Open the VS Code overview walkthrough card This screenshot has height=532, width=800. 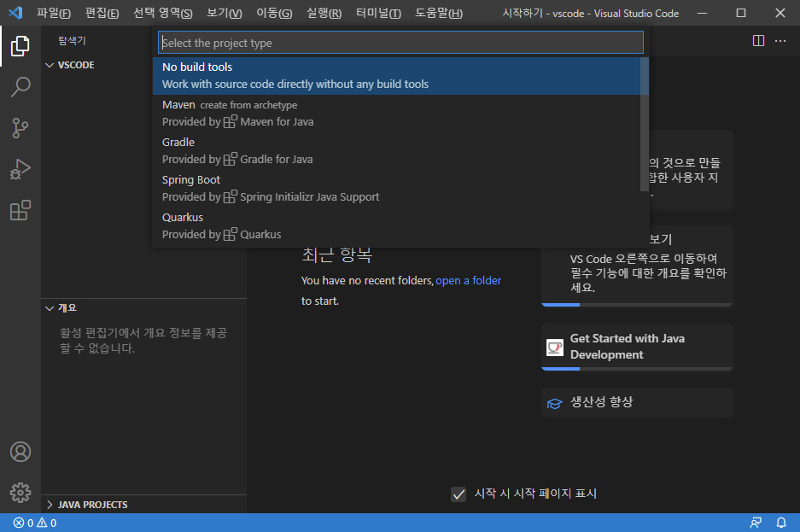click(637, 266)
